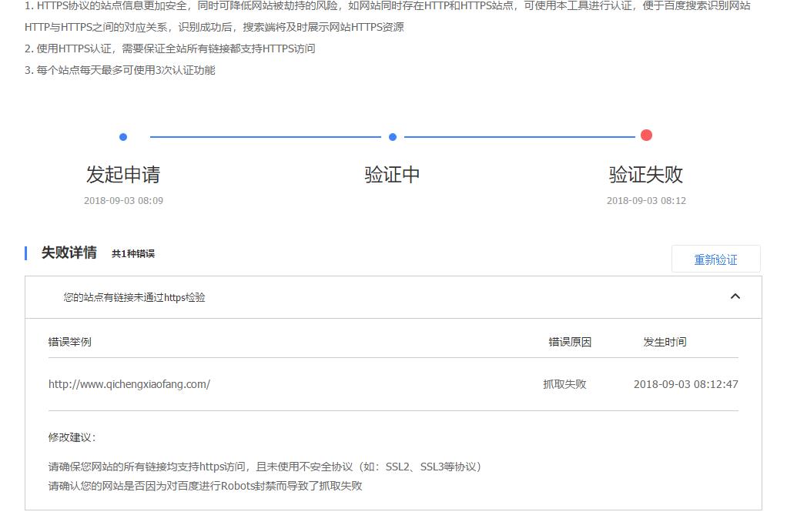Select the 发起申请 step label
The height and width of the screenshot is (532, 797).
point(123,175)
